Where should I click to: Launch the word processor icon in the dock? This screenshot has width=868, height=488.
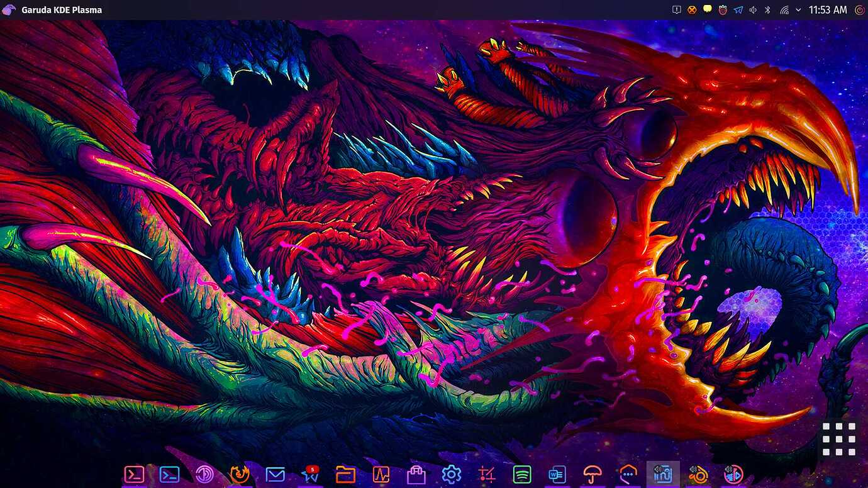tap(557, 474)
